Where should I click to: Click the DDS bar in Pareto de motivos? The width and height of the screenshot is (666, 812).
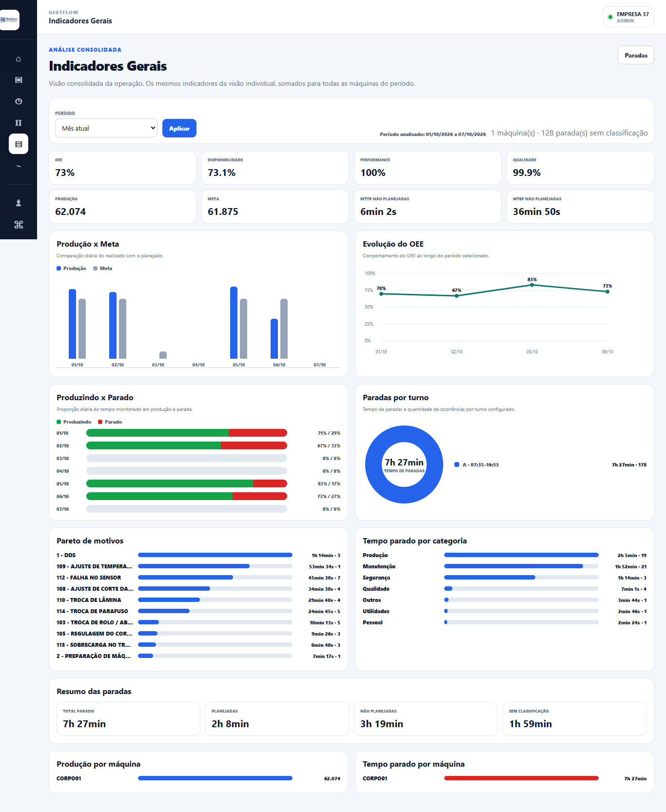(215, 555)
